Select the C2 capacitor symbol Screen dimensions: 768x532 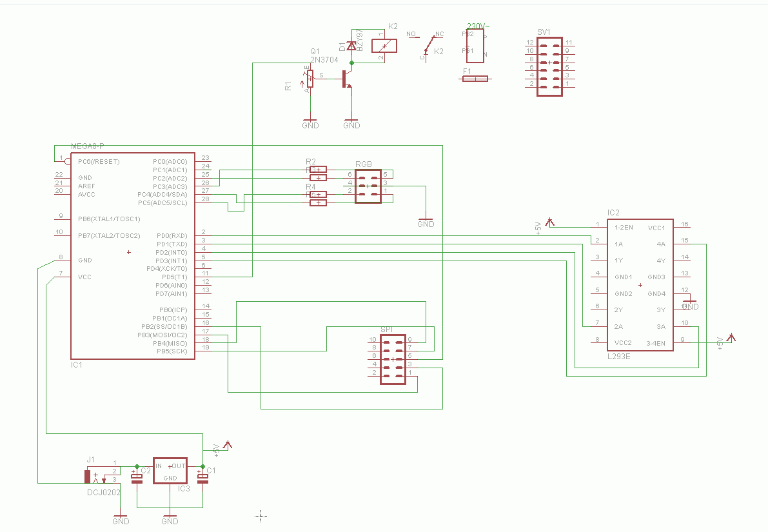[x=137, y=478]
